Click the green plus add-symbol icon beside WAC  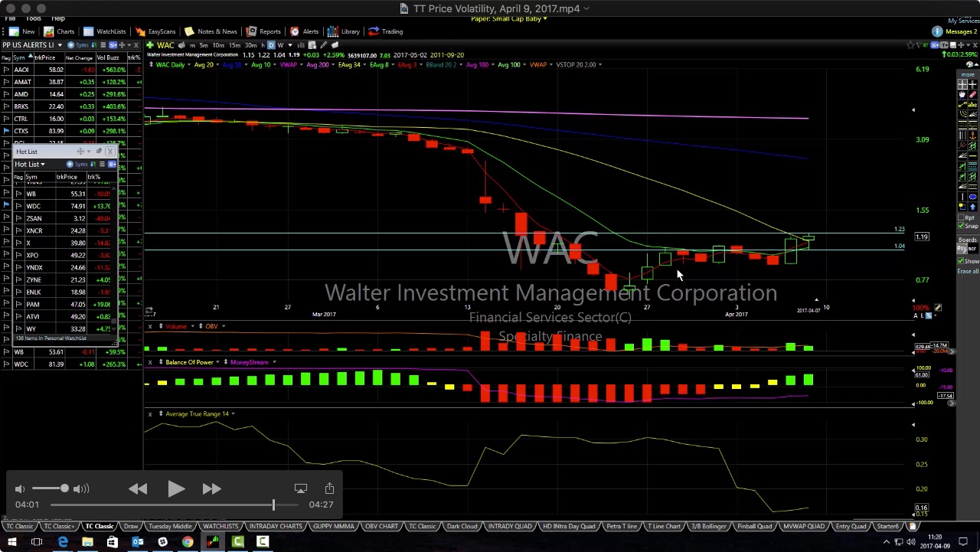pos(150,45)
